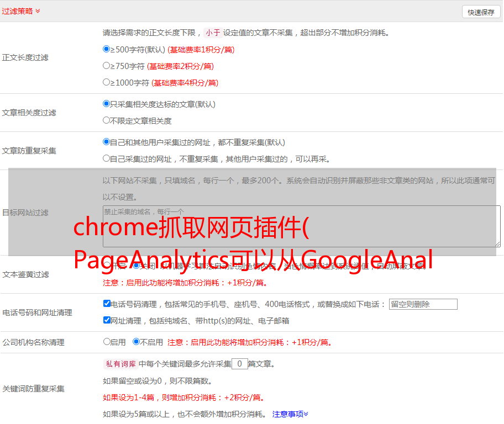Screen dimensions: 504x424
Task: Click the 禁止采集的域名 textarea
Action: coord(302,226)
